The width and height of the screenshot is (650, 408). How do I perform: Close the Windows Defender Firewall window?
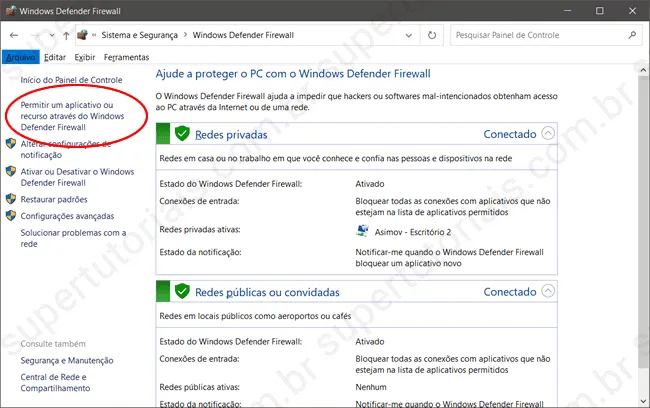[x=632, y=10]
